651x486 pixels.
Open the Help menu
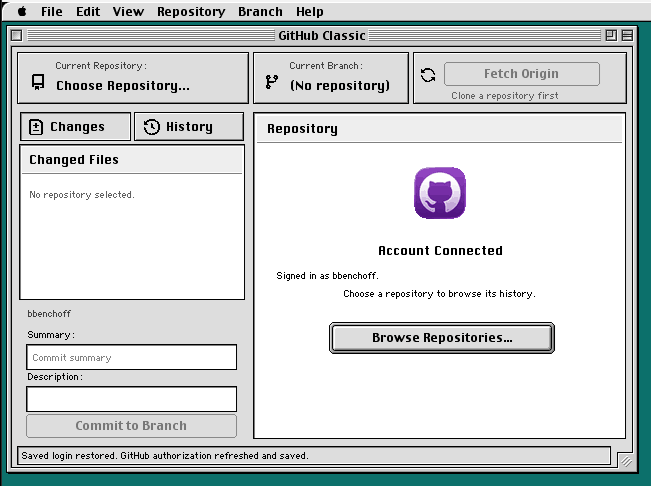tap(309, 12)
